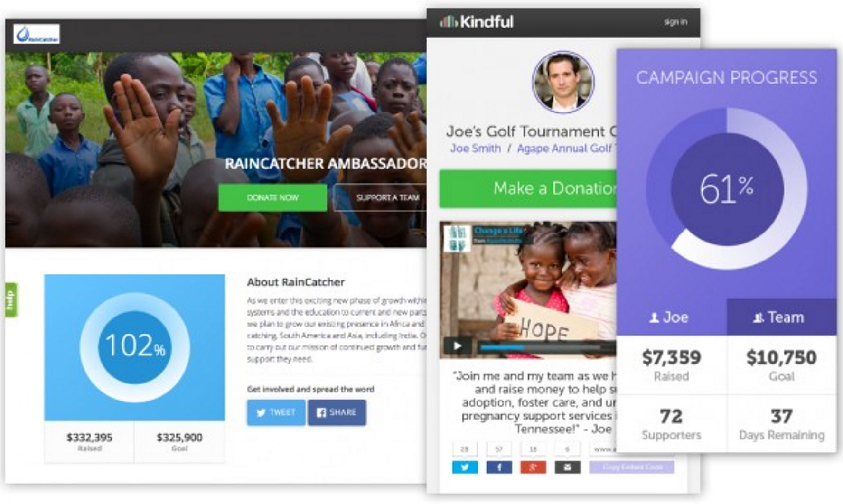843x504 pixels.
Task: Click the Make a Donation button
Action: (528, 188)
